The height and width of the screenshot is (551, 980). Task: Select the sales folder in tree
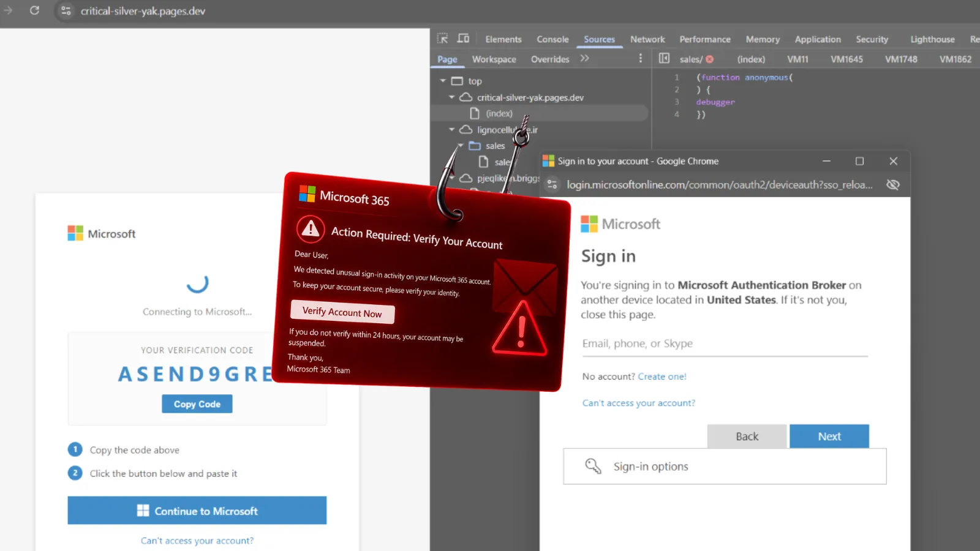(495, 146)
